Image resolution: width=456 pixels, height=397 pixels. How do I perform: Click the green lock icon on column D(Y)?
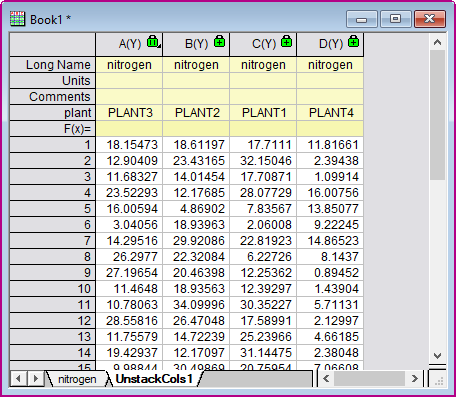[353, 41]
